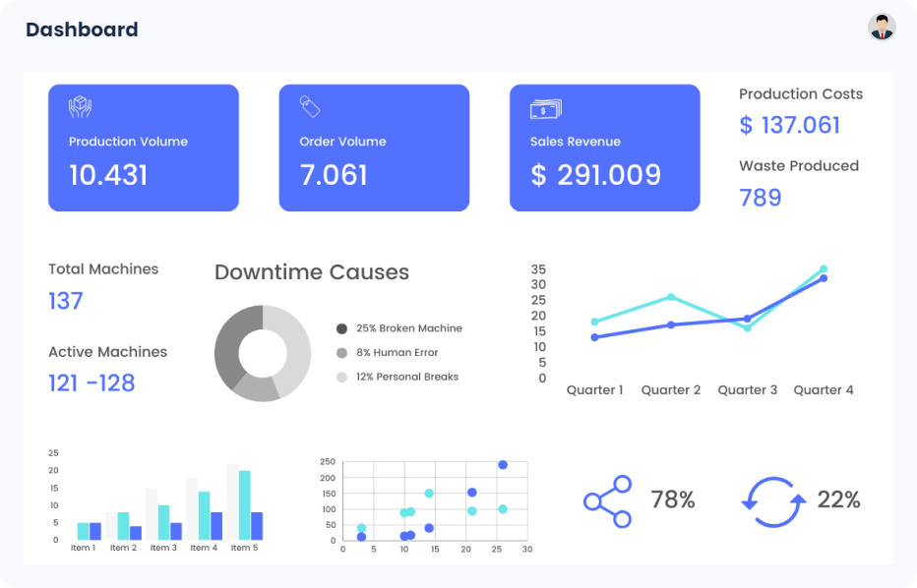Click the Human Error legend dot
The image size is (917, 588).
pos(341,353)
